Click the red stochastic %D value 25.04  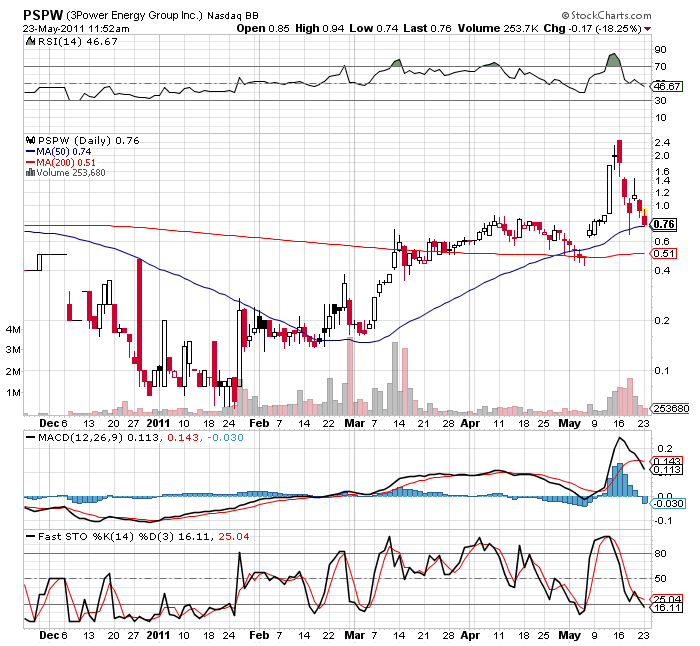tap(234, 537)
